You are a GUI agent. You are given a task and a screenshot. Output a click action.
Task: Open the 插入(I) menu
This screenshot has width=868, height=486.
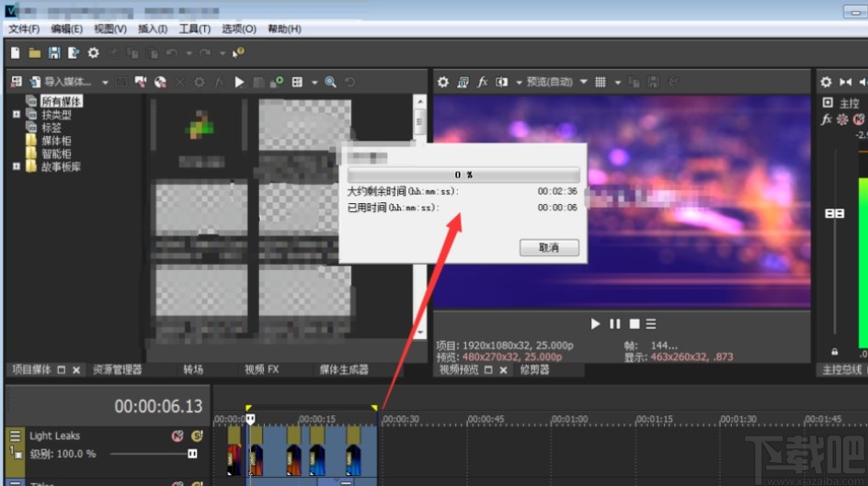(153, 28)
